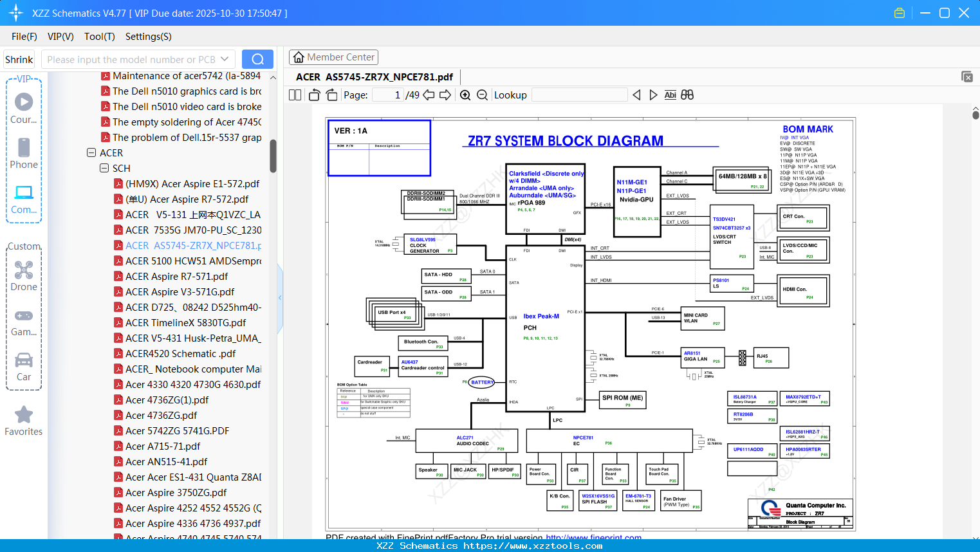Click the Shrink button
Viewport: 980px width, 552px height.
19,59
